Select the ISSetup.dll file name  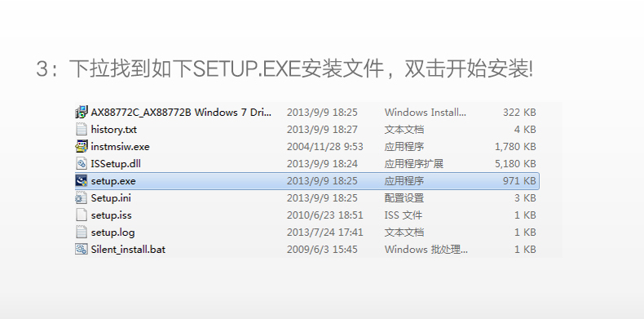116,164
